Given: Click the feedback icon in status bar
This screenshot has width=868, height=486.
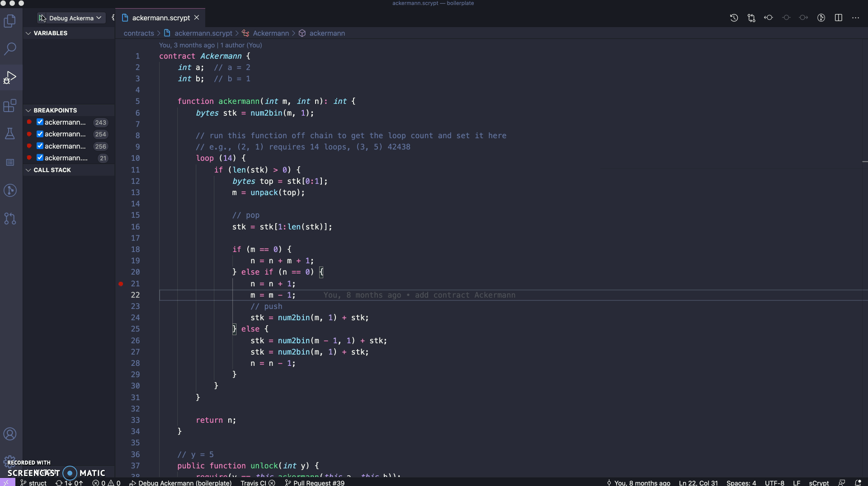Looking at the screenshot, I should [x=841, y=483].
